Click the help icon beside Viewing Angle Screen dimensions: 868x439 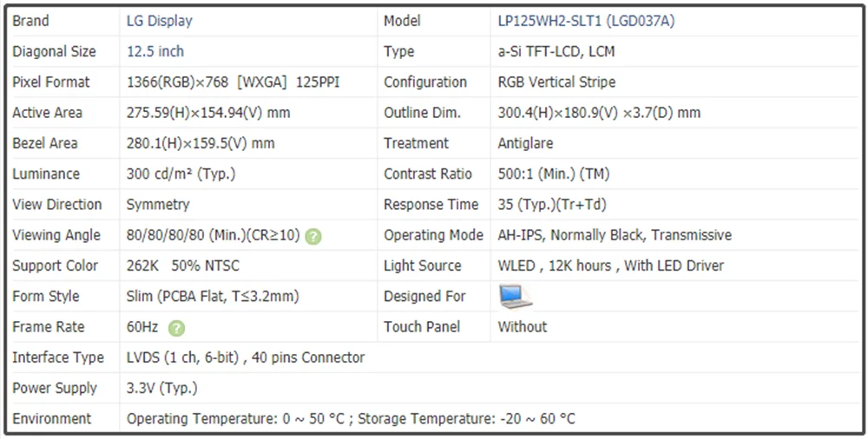313,236
